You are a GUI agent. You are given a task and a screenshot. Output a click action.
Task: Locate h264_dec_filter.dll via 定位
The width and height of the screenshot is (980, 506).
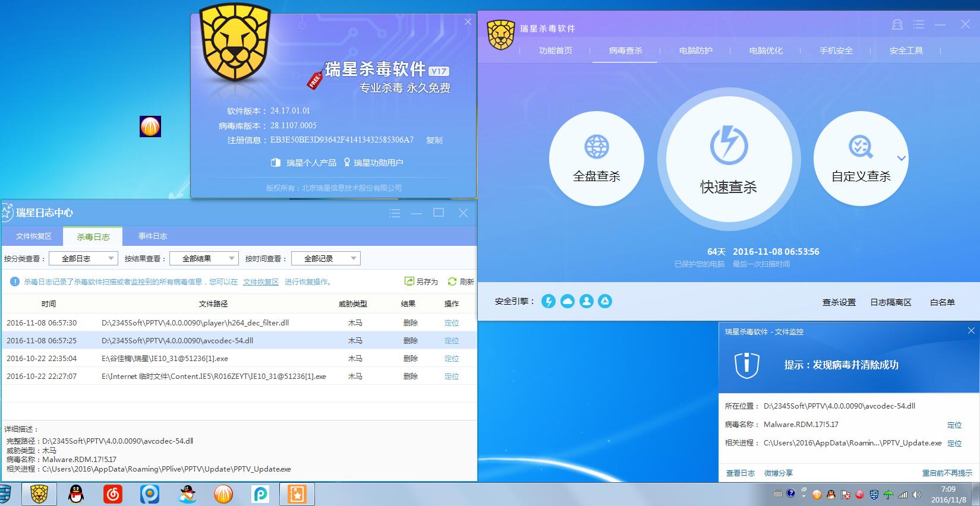(x=452, y=323)
